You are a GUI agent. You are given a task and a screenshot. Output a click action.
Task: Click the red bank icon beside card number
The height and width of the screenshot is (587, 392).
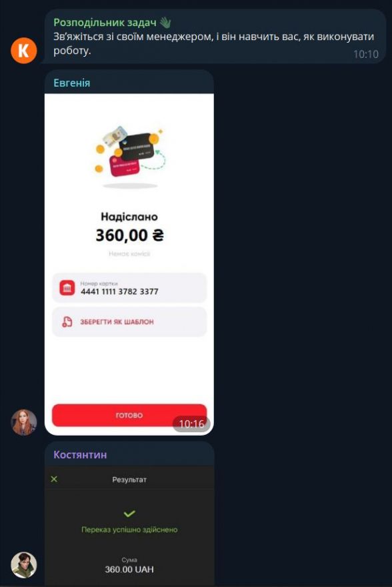pyautogui.click(x=67, y=288)
